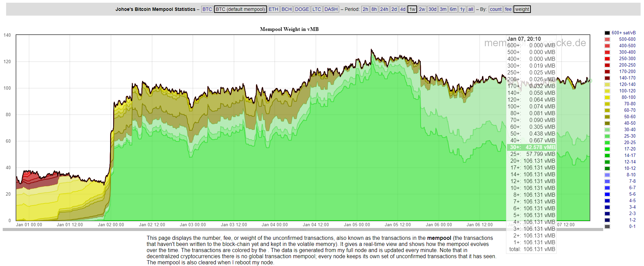Toggle the 1-2 legend swatch

(x=607, y=220)
